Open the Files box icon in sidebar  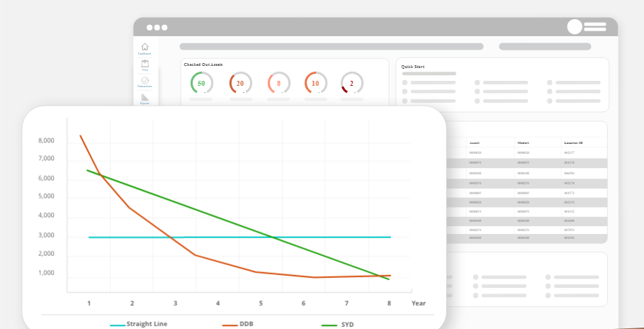tap(145, 63)
